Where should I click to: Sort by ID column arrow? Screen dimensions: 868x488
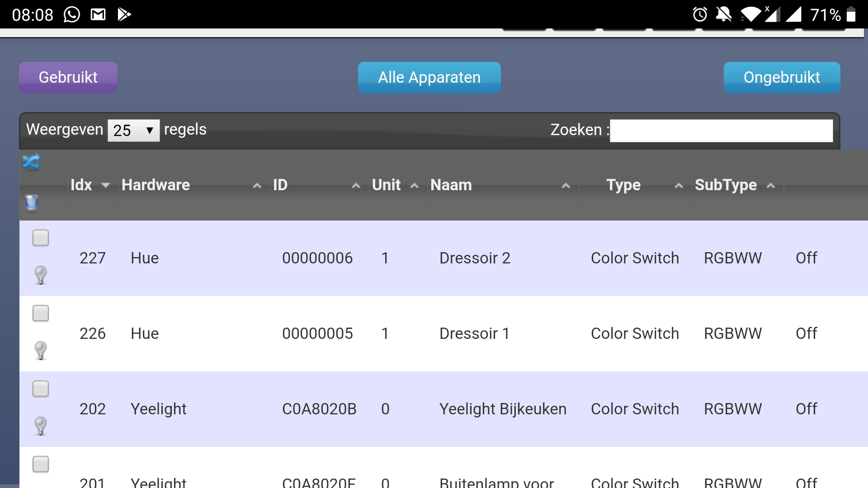click(356, 185)
